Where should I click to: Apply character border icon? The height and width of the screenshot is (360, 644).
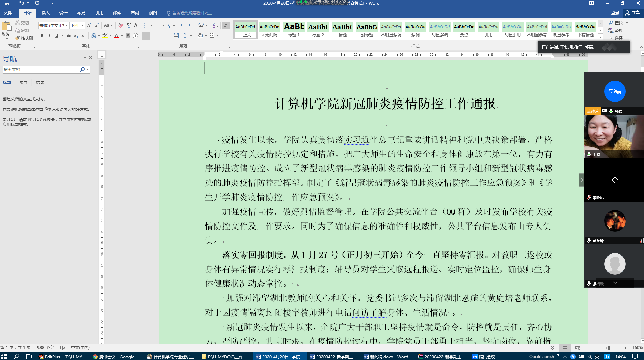tap(136, 25)
